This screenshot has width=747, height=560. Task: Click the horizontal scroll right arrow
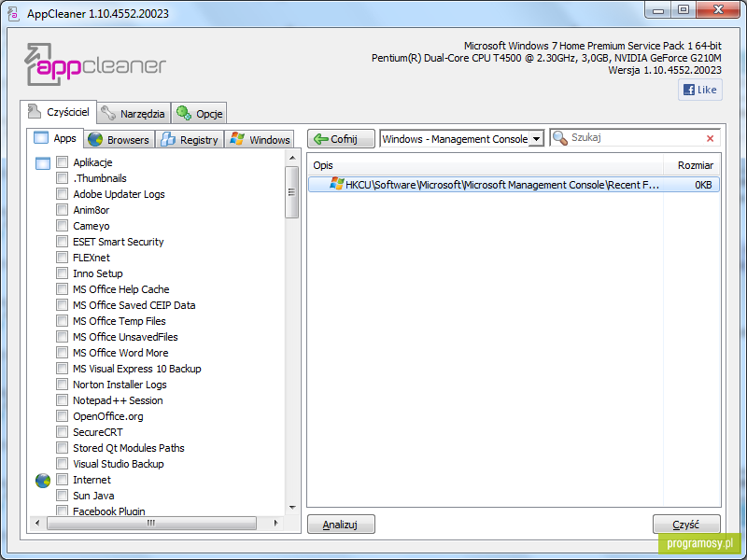coord(275,524)
